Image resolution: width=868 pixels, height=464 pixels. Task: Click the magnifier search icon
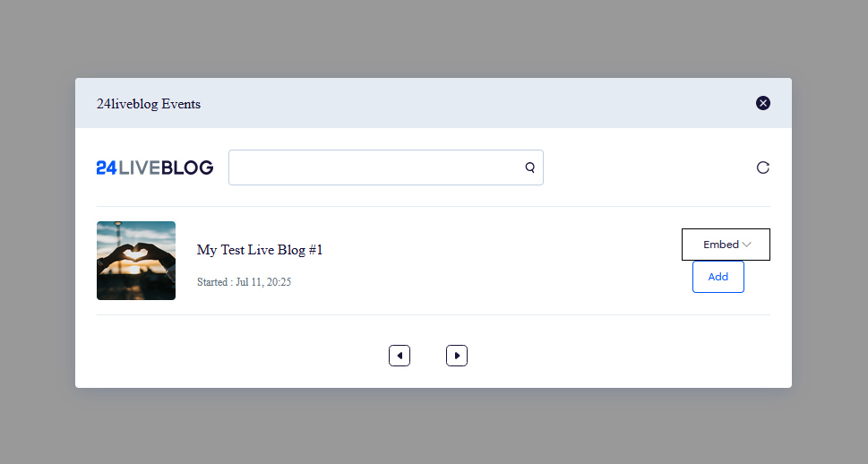tap(529, 168)
